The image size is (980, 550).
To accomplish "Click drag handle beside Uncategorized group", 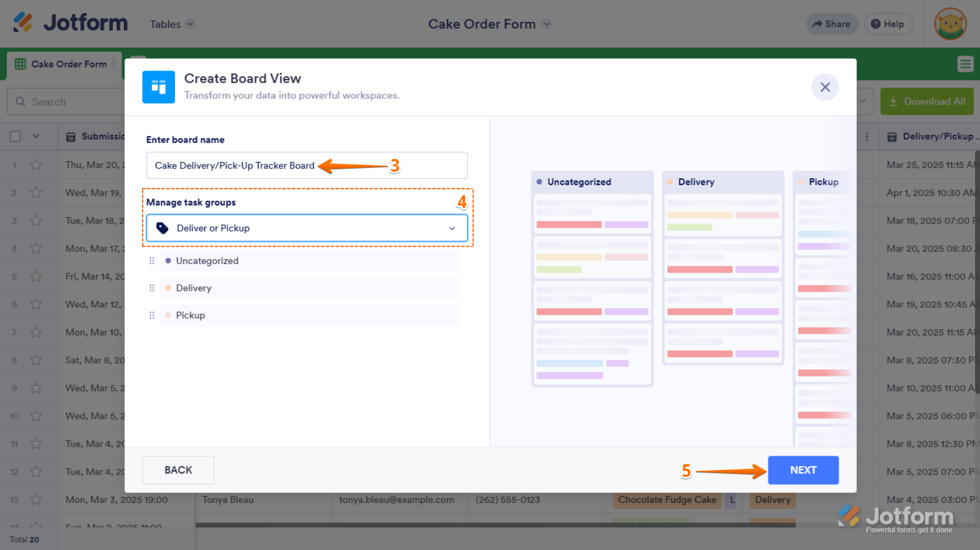I will pyautogui.click(x=152, y=261).
